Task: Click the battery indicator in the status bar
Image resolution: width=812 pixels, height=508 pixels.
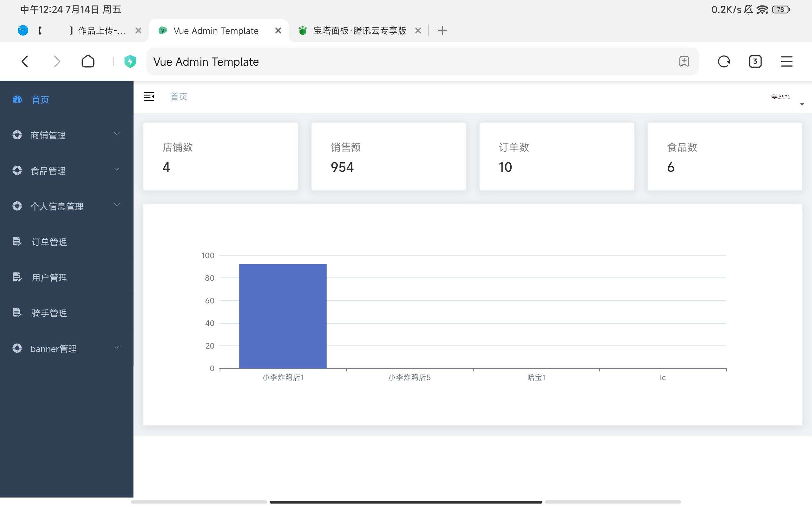Action: tap(781, 10)
